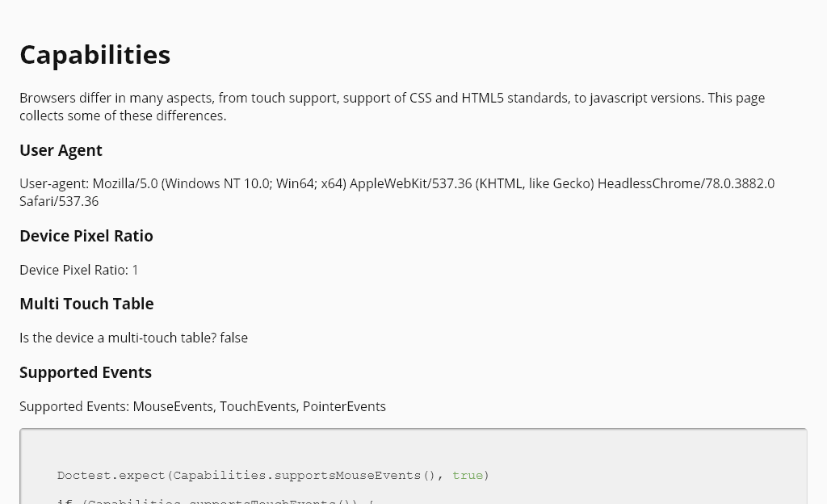Click the "false" multi-touch result value

(234, 338)
